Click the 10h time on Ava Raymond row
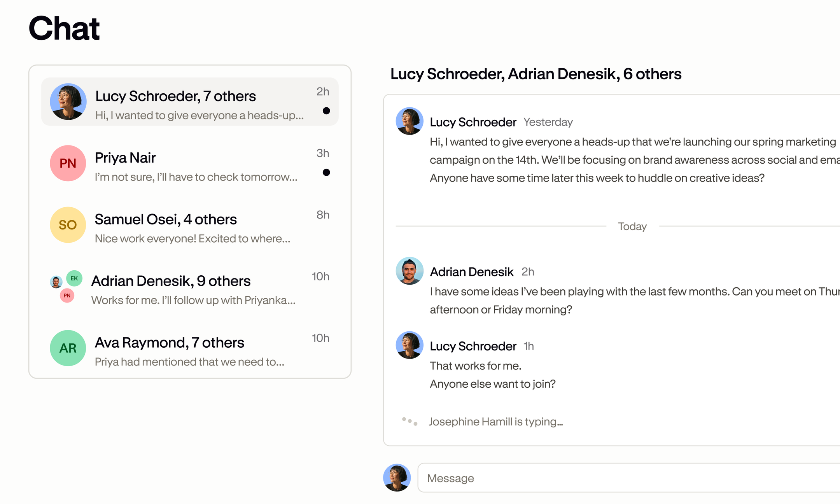This screenshot has width=840, height=504. click(320, 338)
